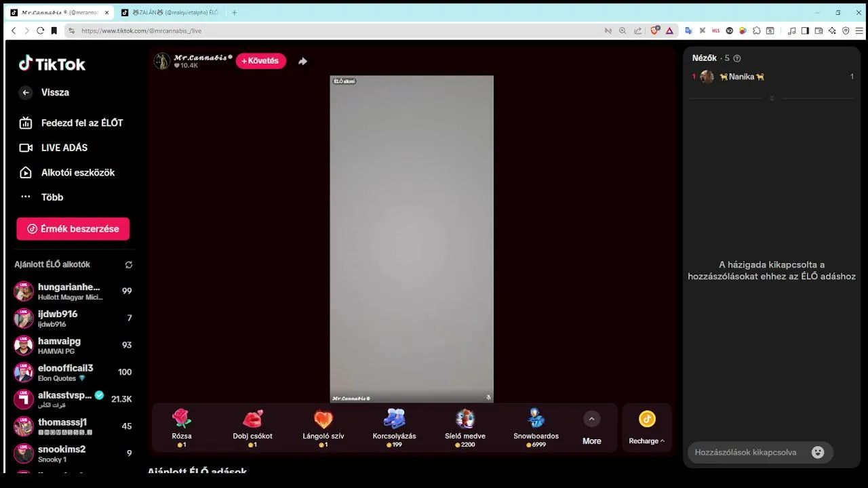The width and height of the screenshot is (868, 488).
Task: Send the Síelő medve gift
Action: tap(465, 428)
